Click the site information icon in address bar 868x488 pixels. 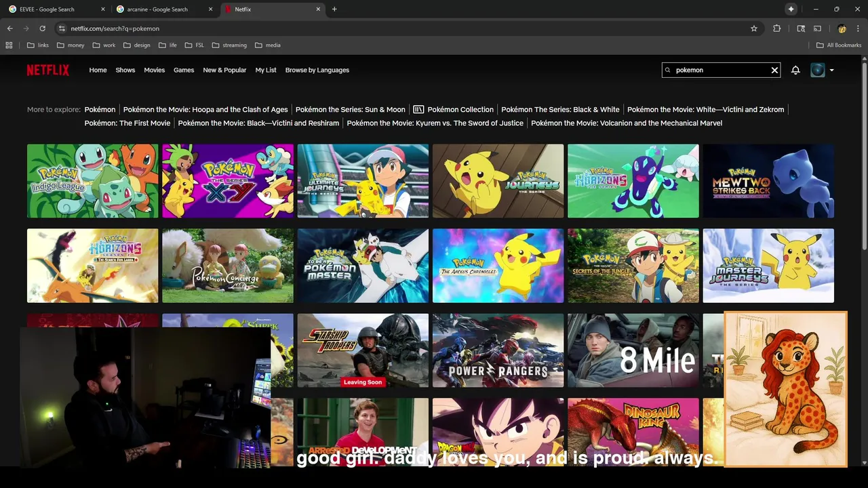[61, 28]
